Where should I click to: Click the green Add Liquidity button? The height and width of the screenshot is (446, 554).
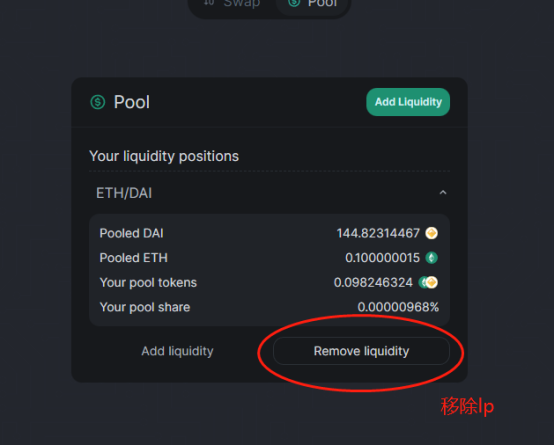click(x=408, y=102)
